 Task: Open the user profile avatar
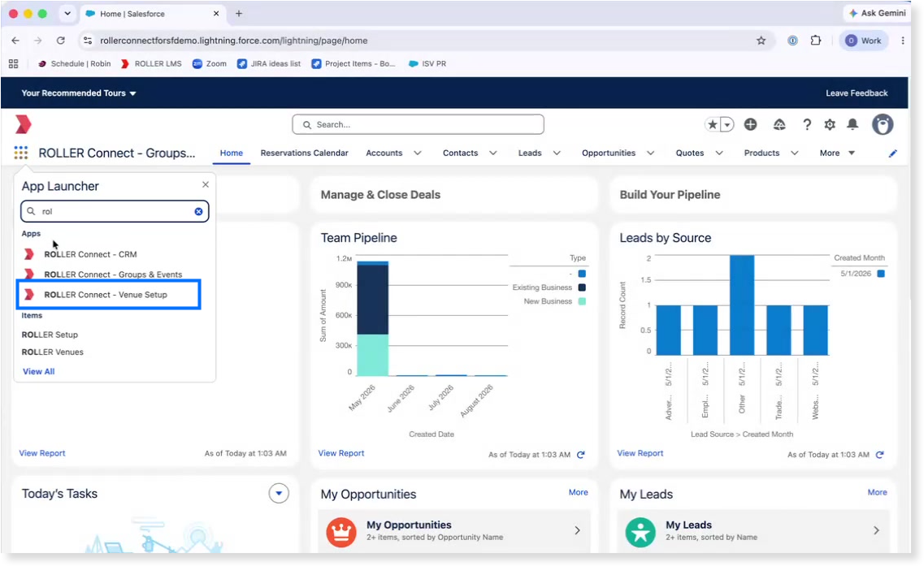[x=883, y=124]
